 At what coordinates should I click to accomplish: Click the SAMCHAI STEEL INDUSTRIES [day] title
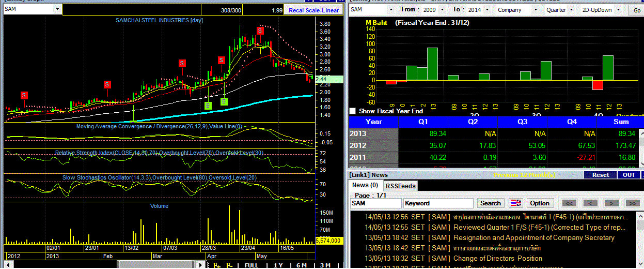(x=159, y=20)
